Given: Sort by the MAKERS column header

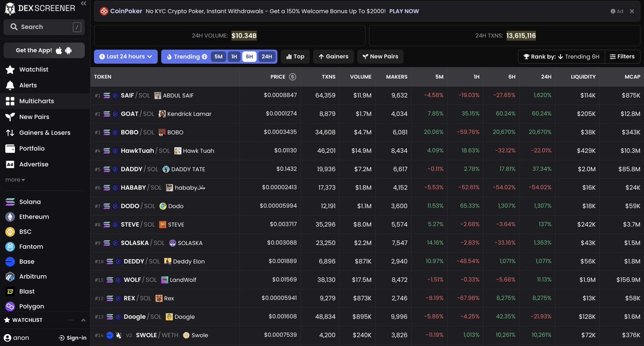Looking at the screenshot, I should click(x=397, y=77).
